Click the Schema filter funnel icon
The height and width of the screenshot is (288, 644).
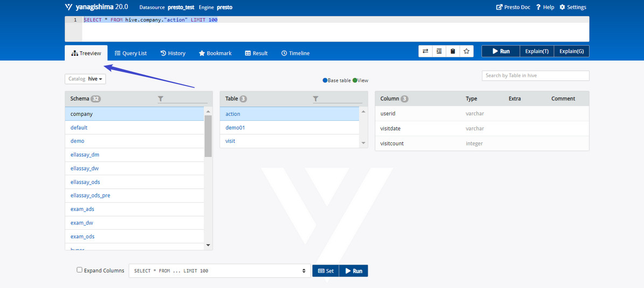tap(161, 99)
